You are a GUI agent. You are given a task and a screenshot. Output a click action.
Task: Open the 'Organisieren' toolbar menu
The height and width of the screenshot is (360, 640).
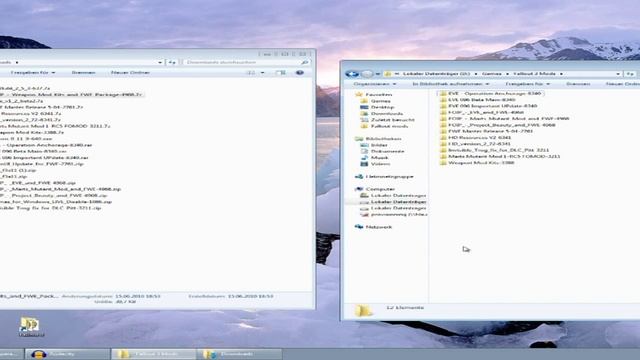374,84
